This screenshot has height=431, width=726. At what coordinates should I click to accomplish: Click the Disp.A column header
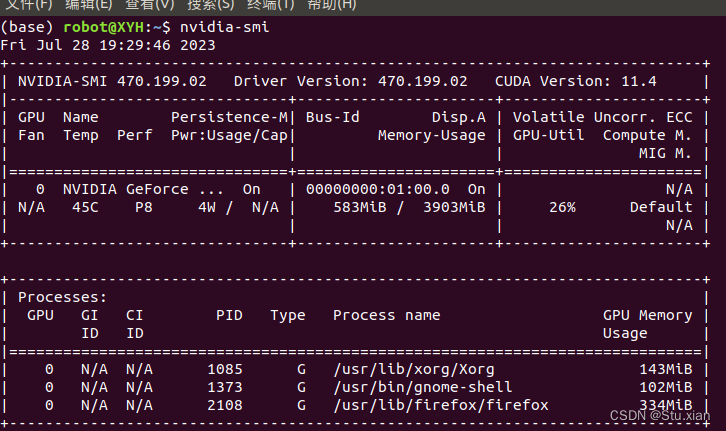coord(459,118)
